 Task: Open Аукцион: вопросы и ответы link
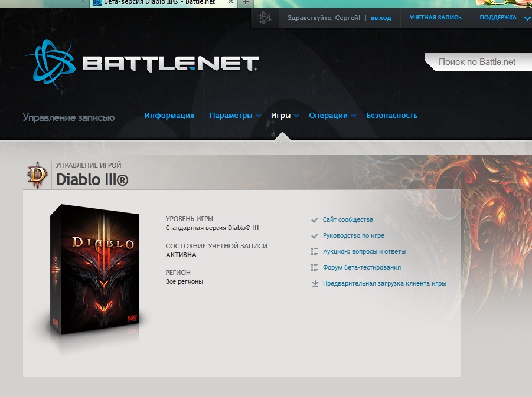(x=364, y=251)
